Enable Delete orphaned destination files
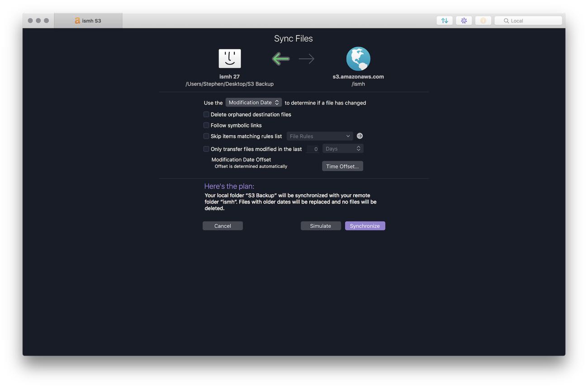 point(206,114)
